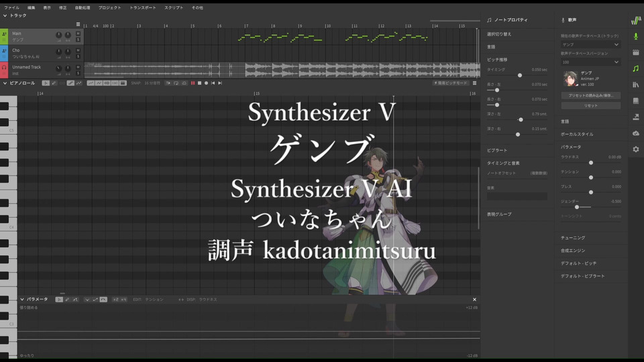Mute the Unnamed Track
Viewport: 644px width, 362px height.
click(78, 67)
